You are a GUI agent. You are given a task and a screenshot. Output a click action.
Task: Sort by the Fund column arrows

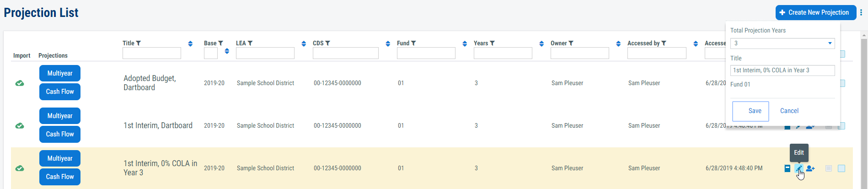[465, 43]
